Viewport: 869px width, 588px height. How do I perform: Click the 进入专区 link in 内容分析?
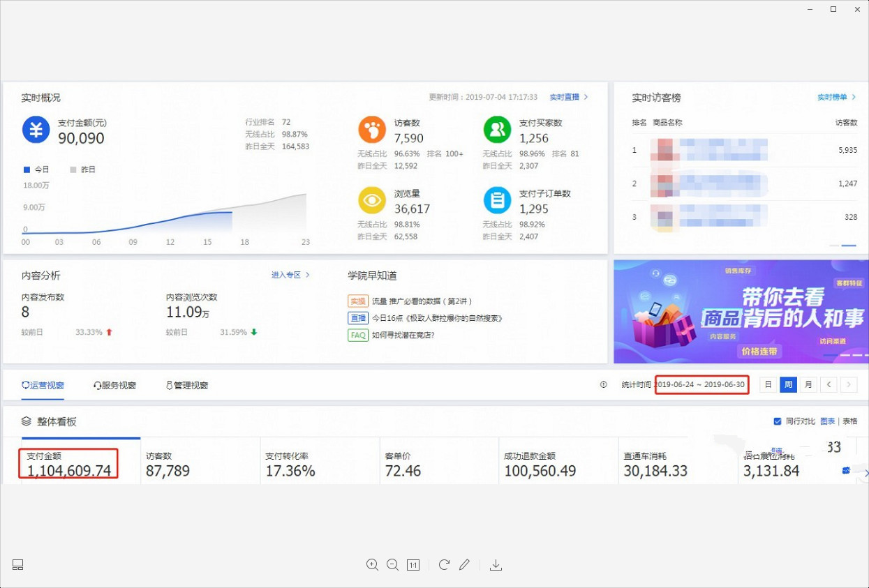coord(288,275)
